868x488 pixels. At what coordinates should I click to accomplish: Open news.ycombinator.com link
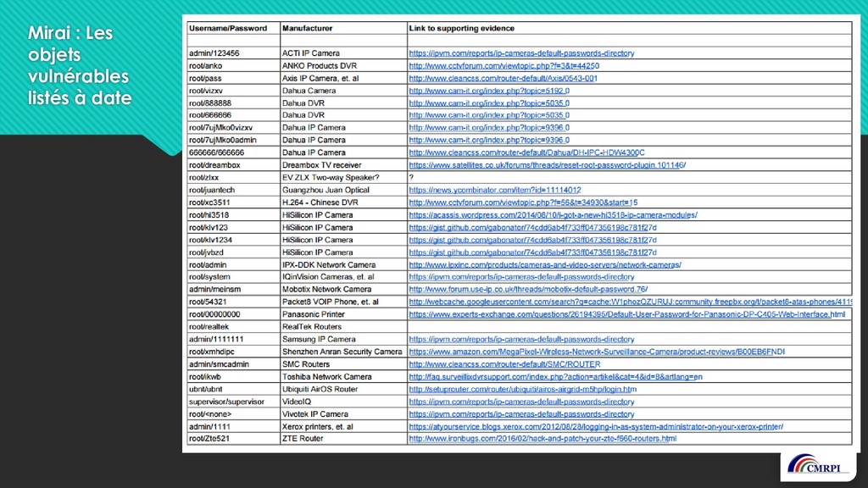(495, 190)
